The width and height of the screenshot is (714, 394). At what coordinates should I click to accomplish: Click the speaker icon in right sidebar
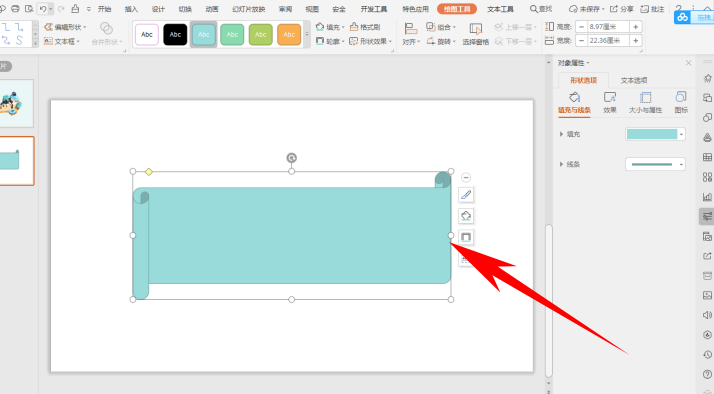(707, 315)
